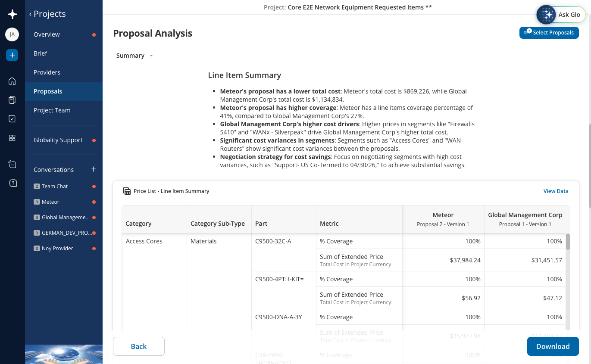591x364 pixels.
Task: Open the Noy Provider conversation
Action: coord(64,249)
